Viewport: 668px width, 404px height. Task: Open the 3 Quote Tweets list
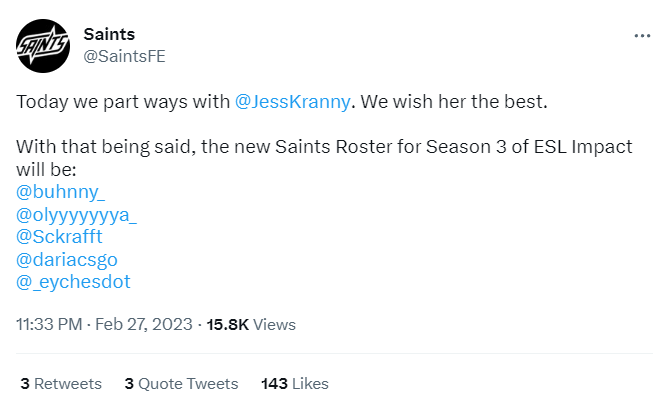point(181,383)
